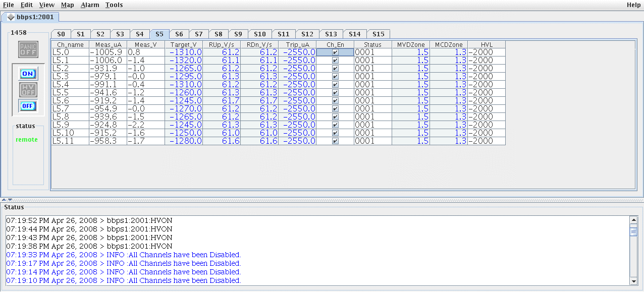Toggle Ch_En checkbox for L5.3
644x292 pixels.
[335, 77]
